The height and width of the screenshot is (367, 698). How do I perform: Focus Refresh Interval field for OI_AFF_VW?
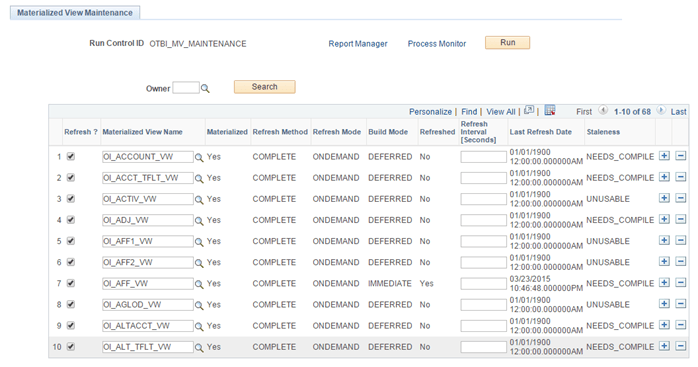point(483,284)
